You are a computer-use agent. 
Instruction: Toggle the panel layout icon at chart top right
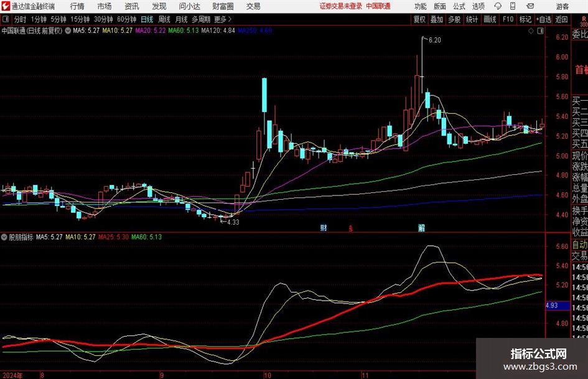coord(540,31)
